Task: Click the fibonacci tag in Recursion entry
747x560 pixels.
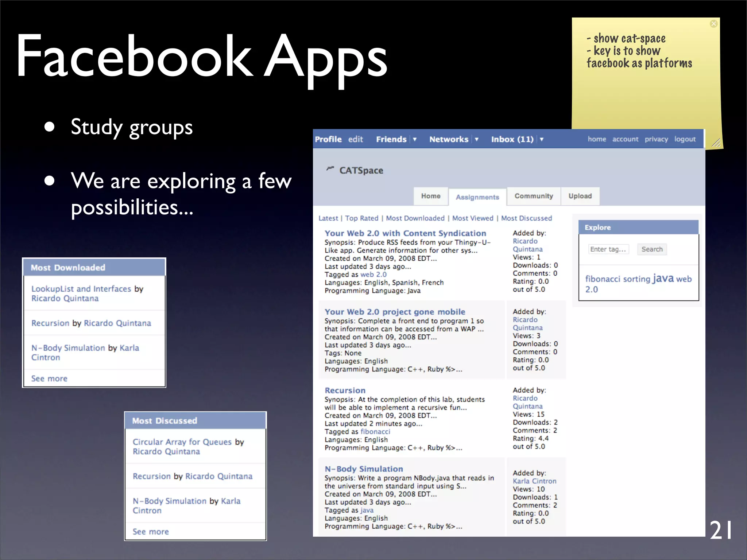Action: [x=375, y=432]
